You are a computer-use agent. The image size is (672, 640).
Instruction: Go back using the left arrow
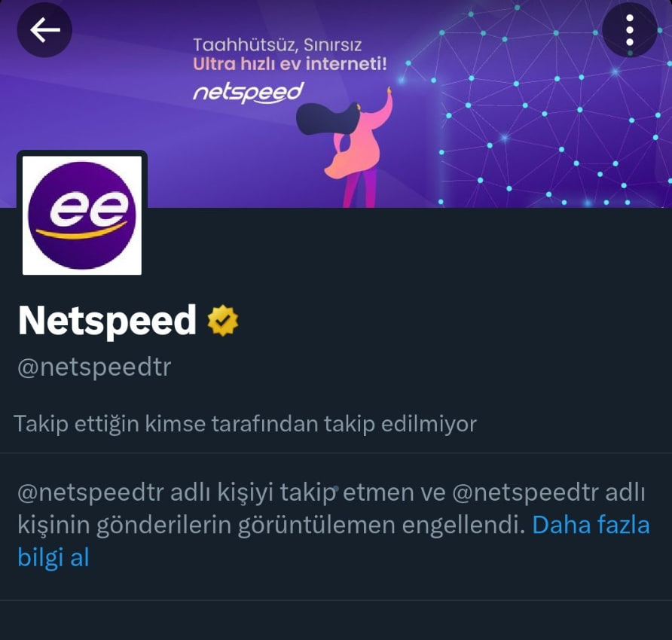(44, 30)
